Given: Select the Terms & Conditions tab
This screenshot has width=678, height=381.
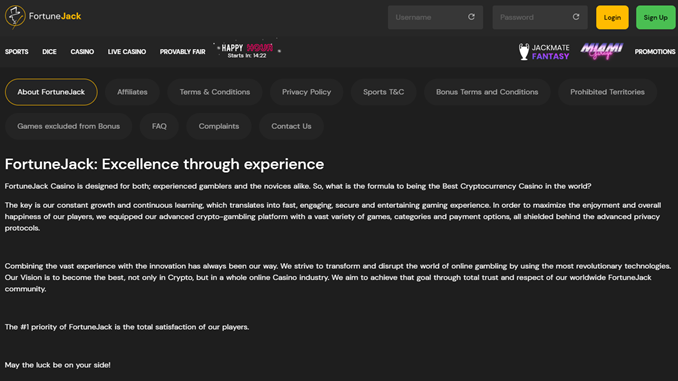Looking at the screenshot, I should tap(215, 92).
